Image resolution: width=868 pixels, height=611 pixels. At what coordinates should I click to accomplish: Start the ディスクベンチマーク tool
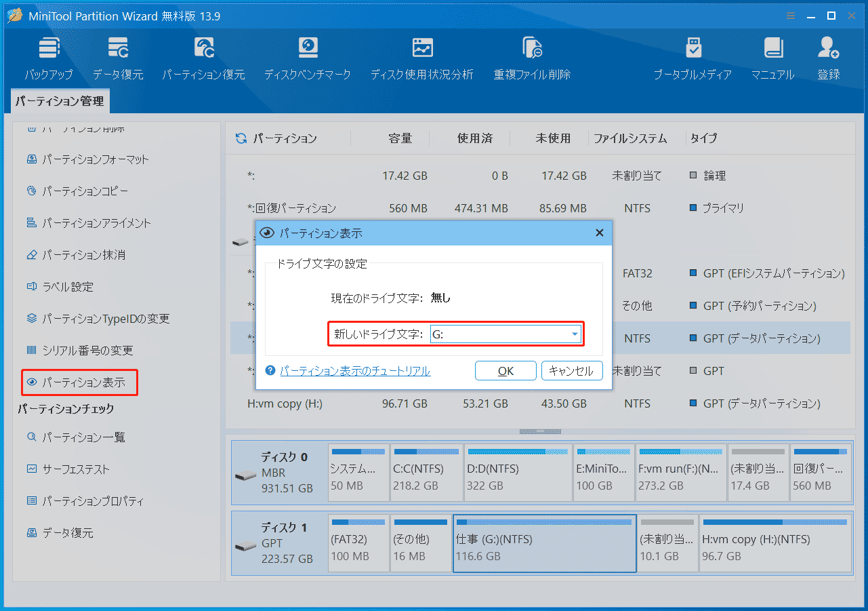coord(308,58)
